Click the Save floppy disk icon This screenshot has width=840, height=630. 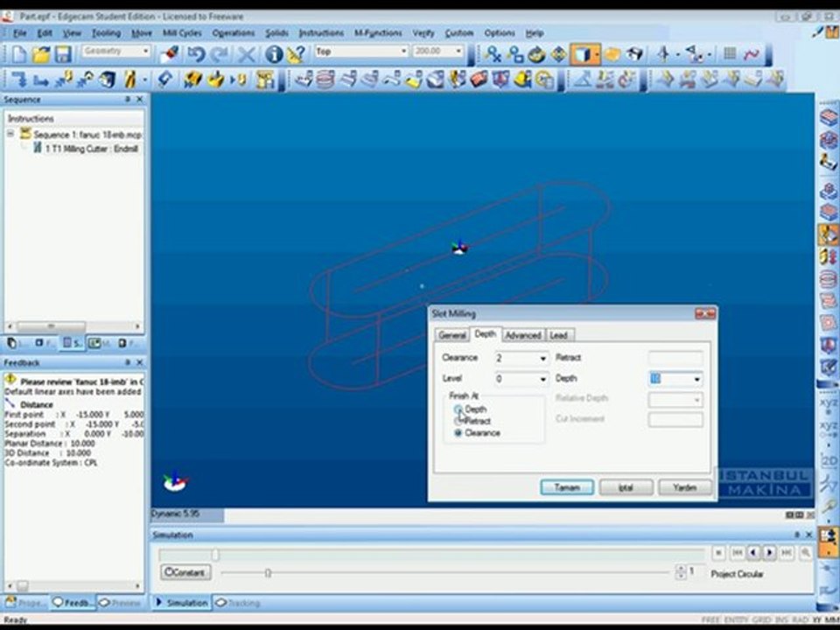(x=63, y=53)
